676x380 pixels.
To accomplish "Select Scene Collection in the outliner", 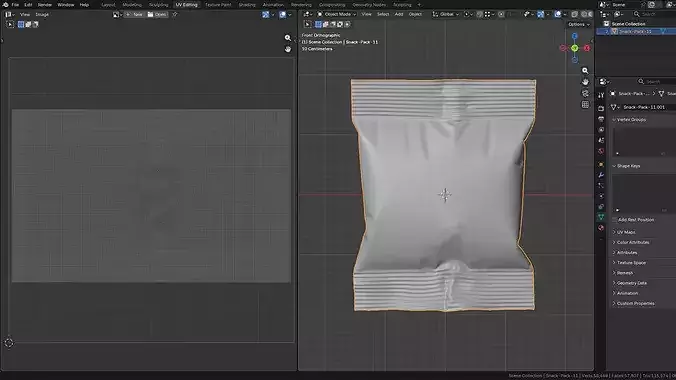I will [628, 24].
